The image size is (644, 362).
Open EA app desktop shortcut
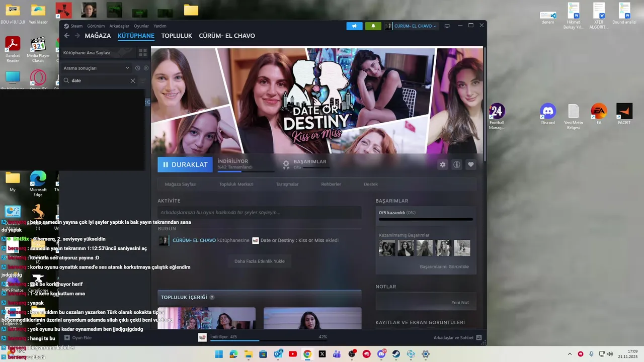pyautogui.click(x=599, y=114)
